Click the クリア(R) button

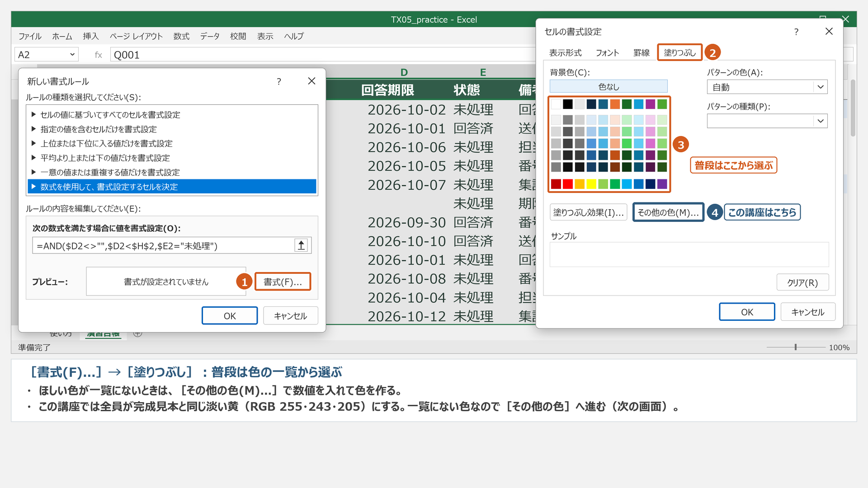(x=802, y=282)
